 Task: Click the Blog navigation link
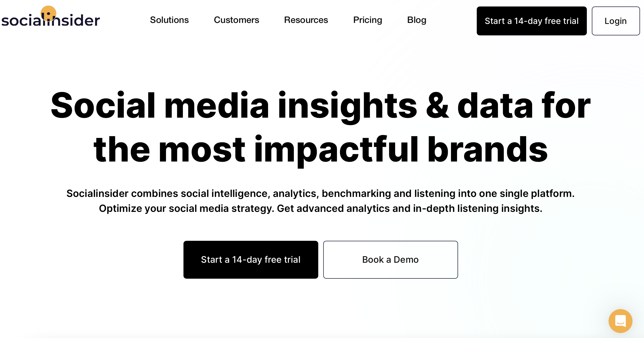416,20
